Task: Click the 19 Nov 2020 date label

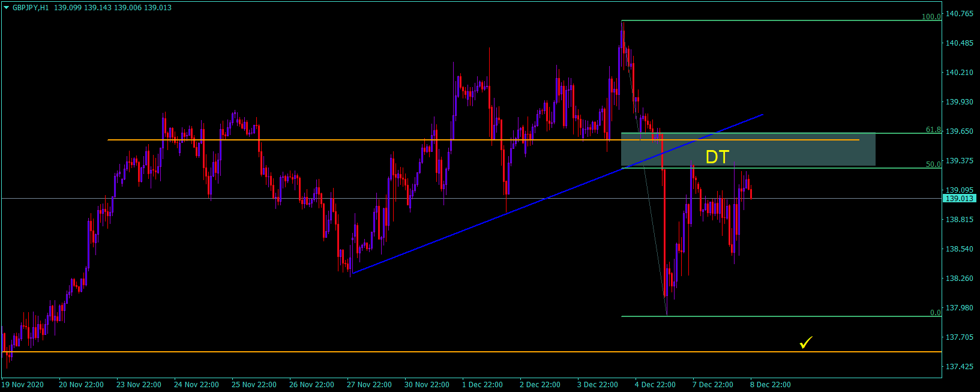Action: 23,385
